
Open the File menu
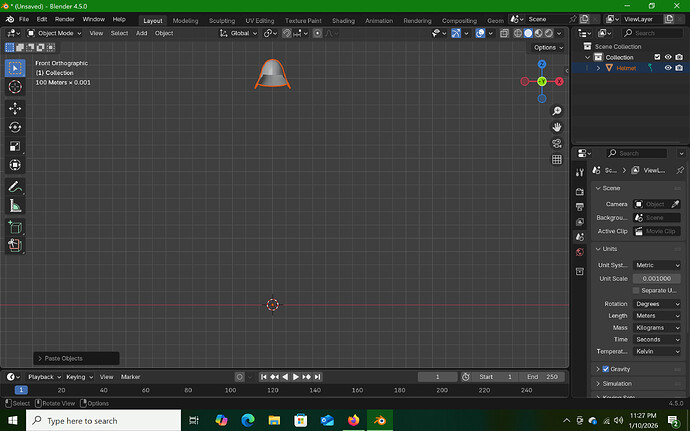24,19
